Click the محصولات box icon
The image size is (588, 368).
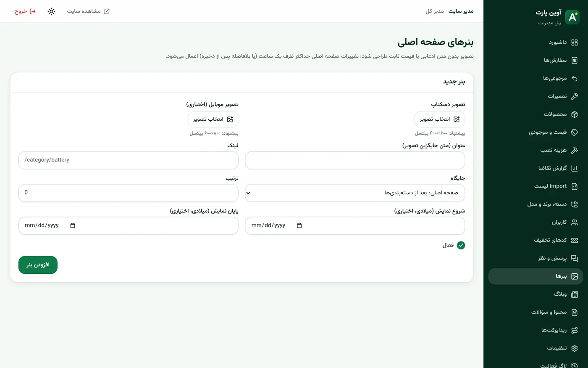pos(575,114)
